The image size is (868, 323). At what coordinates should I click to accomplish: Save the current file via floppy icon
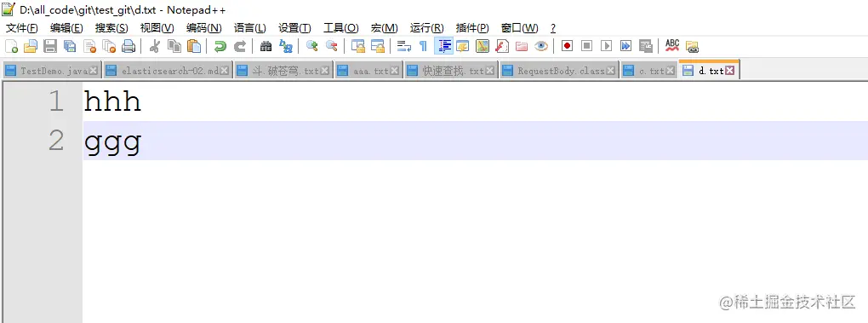coord(50,46)
